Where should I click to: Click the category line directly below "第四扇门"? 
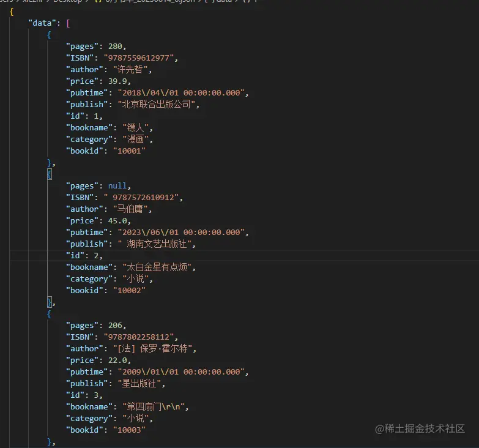click(109, 419)
